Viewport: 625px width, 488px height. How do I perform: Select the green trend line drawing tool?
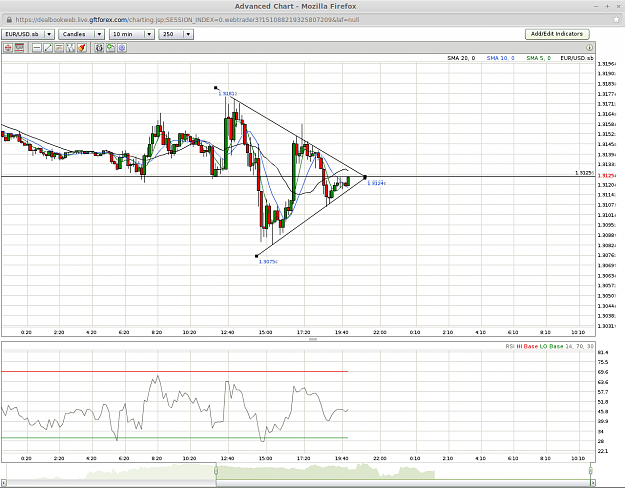click(x=48, y=48)
